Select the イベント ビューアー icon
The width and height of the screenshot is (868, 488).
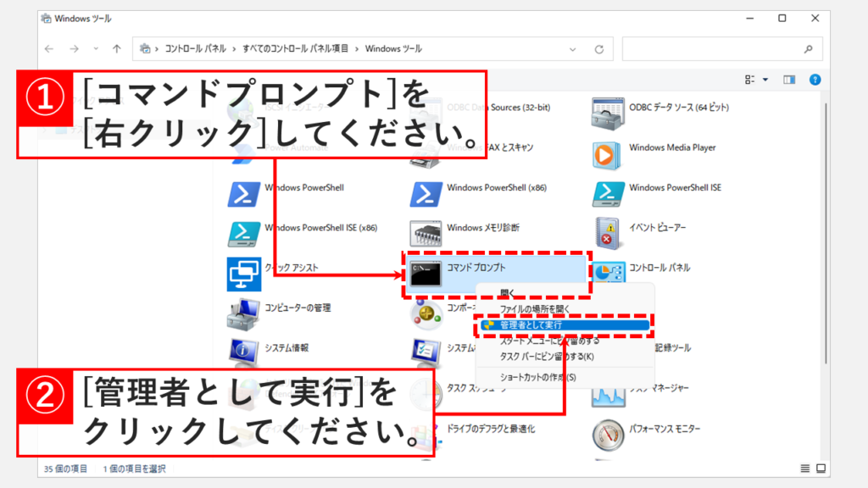pyautogui.click(x=608, y=233)
